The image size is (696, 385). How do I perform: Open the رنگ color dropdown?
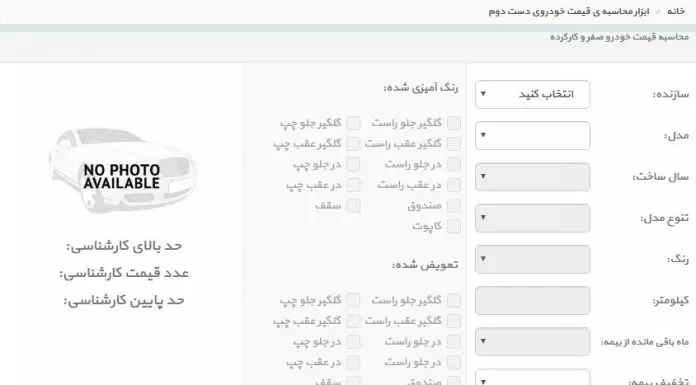click(532, 259)
